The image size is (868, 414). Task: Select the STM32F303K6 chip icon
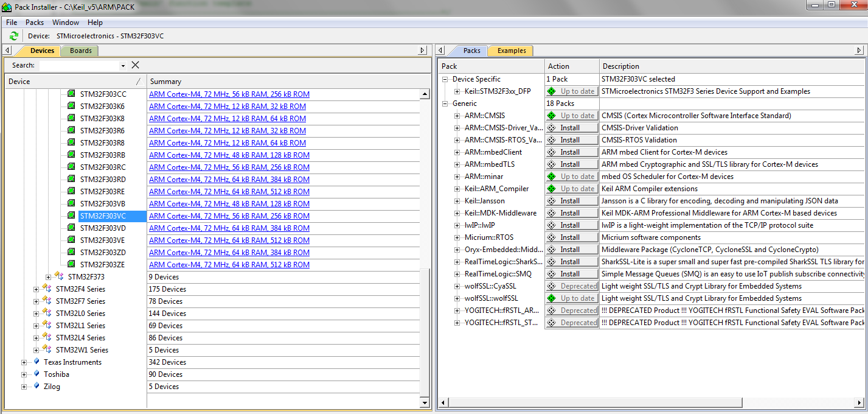click(x=71, y=106)
